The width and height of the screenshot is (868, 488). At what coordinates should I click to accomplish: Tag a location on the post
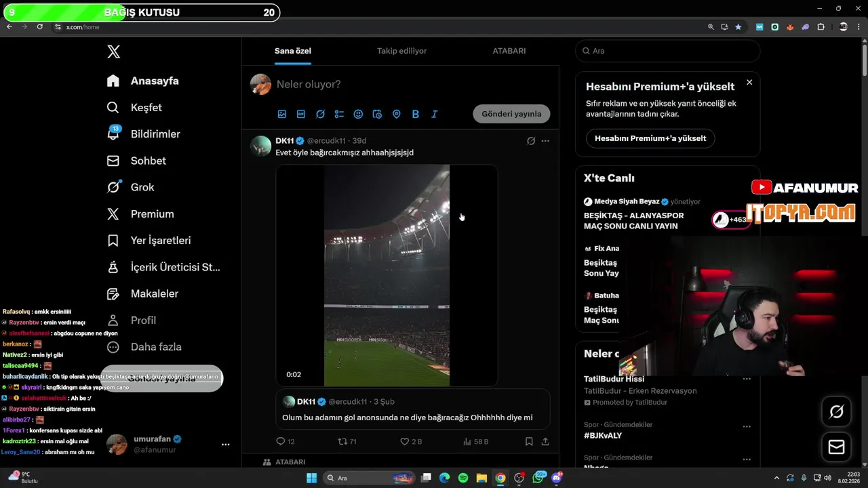[397, 114]
